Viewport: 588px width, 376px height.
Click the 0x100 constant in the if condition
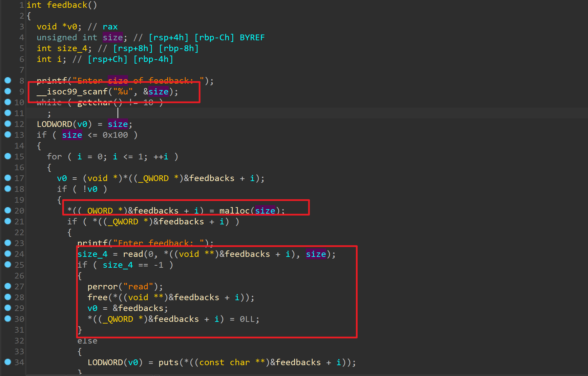(115, 135)
